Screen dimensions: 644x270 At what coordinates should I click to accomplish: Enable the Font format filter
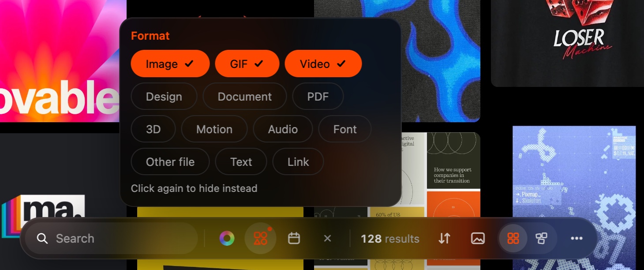[345, 129]
